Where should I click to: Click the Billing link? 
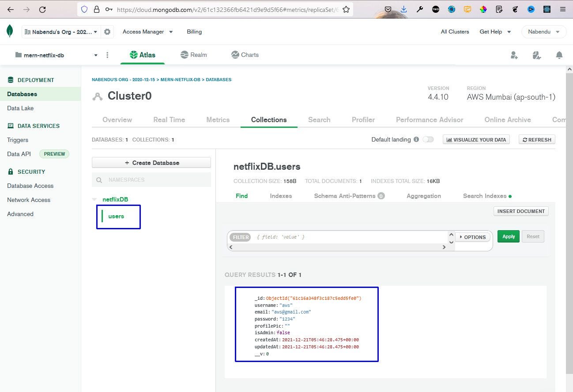pos(194,32)
